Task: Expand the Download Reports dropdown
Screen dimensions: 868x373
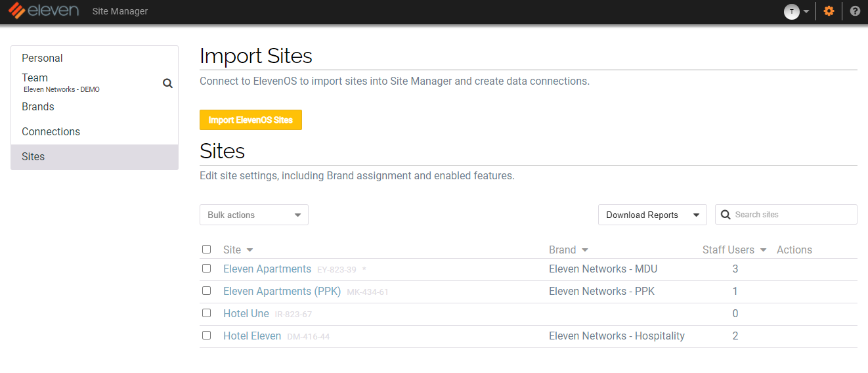Action: coord(652,215)
